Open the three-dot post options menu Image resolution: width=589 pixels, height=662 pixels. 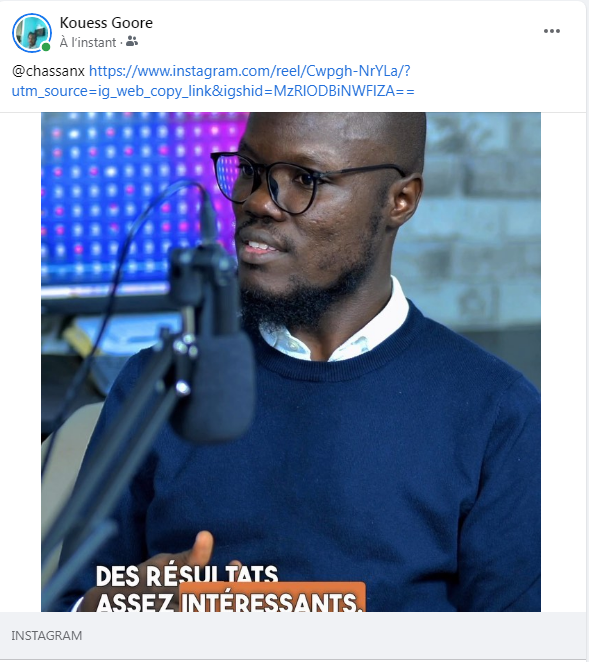pyautogui.click(x=551, y=31)
